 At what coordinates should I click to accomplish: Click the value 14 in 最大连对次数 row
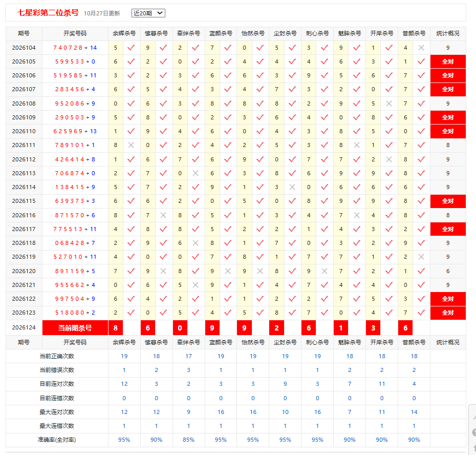(x=414, y=412)
